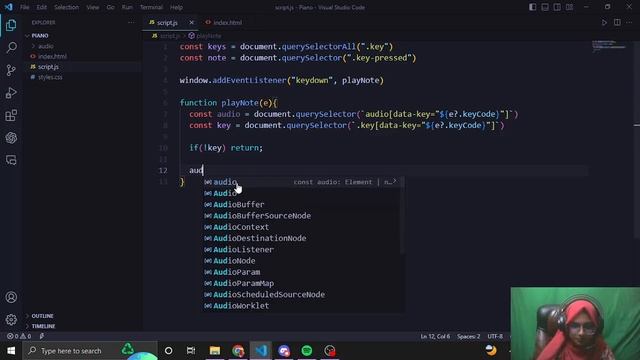Click the code minimap preview

pyautogui.click(x=609, y=46)
